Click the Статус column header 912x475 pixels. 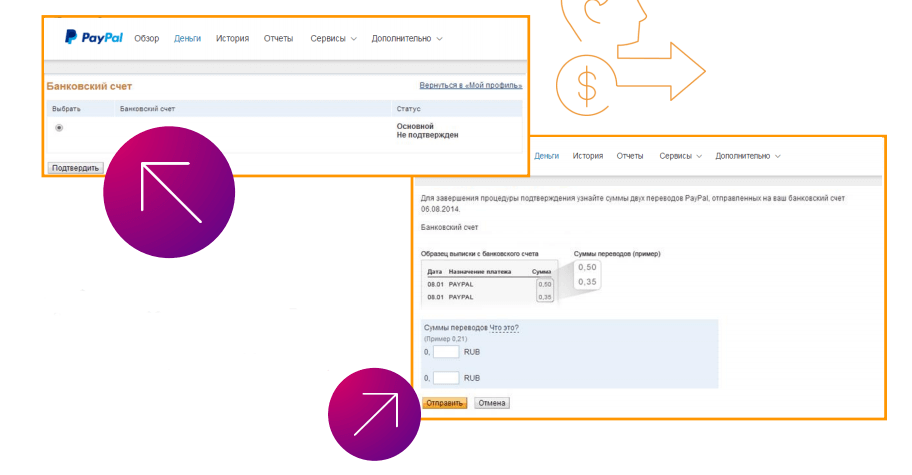click(408, 109)
